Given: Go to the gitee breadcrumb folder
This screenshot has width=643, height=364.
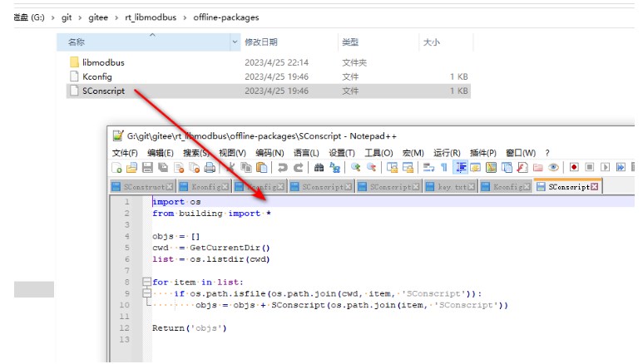Looking at the screenshot, I should coord(98,17).
